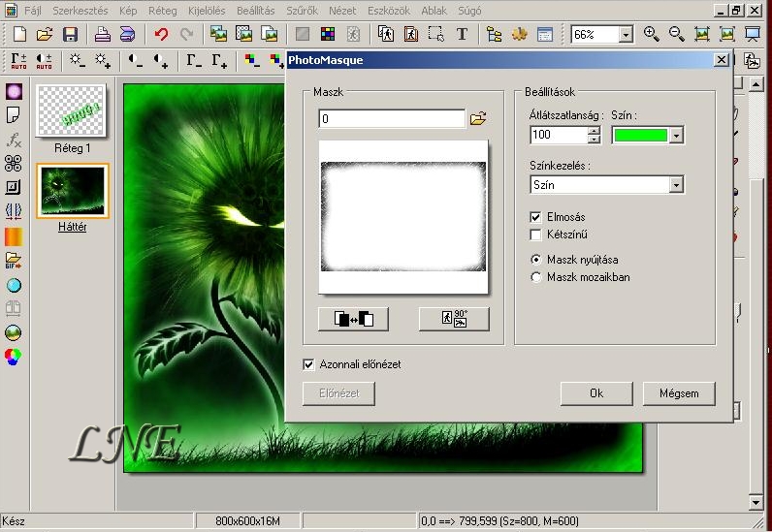Browse for mask file with folder icon

478,118
